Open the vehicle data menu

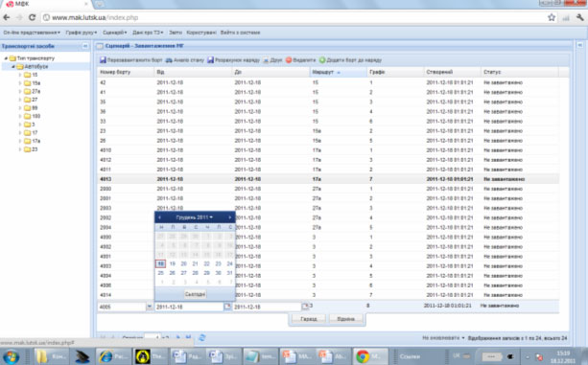148,33
